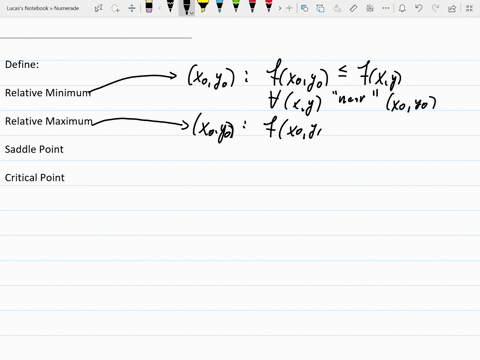This screenshot has height=360, width=480.
Task: Open the notifications bell
Action: click(402, 8)
